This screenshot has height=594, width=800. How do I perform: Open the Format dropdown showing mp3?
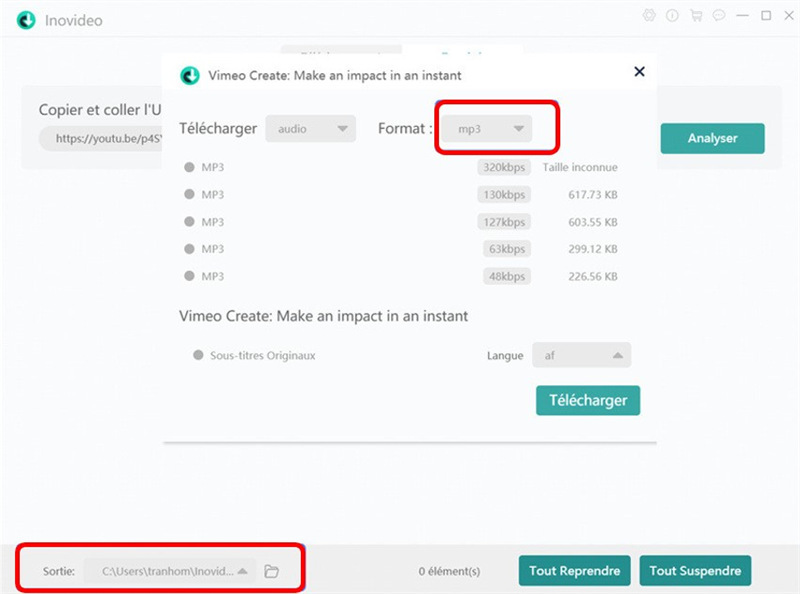click(x=486, y=129)
